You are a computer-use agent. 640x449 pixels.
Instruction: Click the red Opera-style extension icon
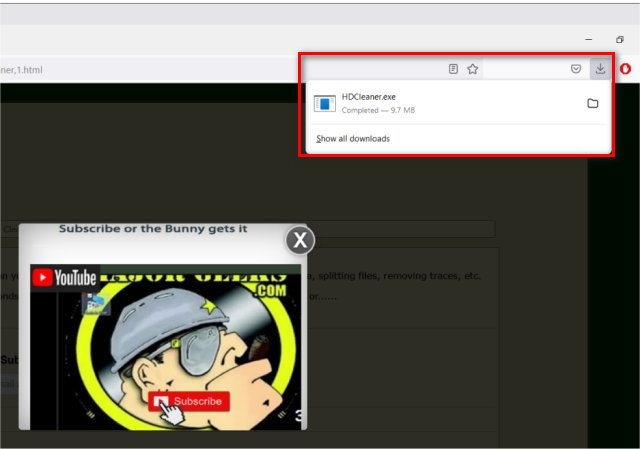[x=625, y=69]
